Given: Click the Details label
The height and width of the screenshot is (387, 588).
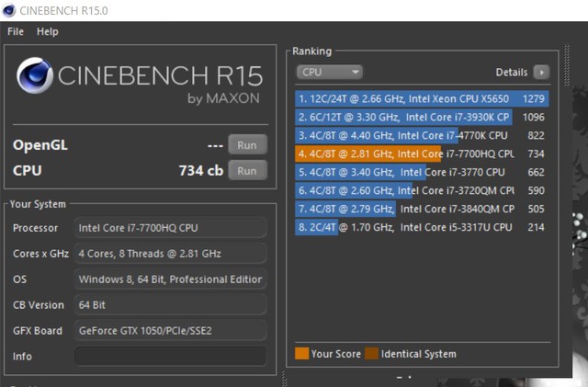Looking at the screenshot, I should pos(512,72).
